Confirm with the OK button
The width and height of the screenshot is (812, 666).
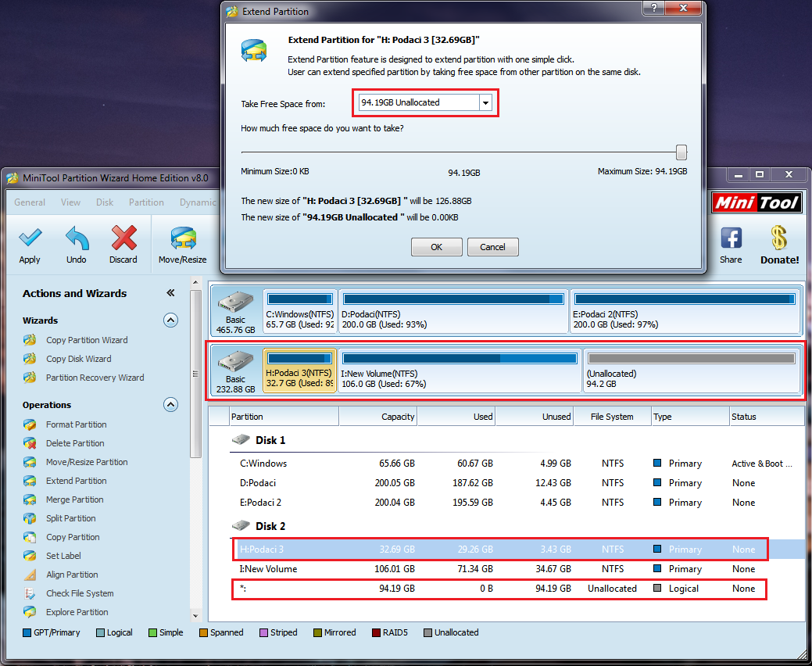click(x=437, y=247)
